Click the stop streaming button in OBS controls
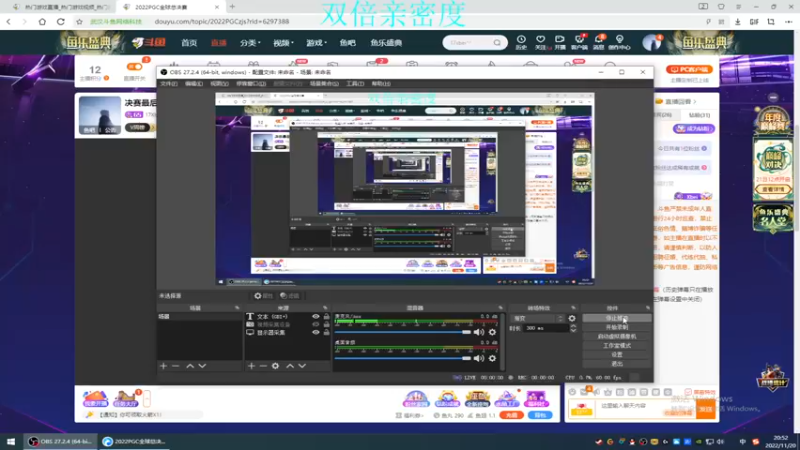This screenshot has height=450, width=800. point(617,318)
